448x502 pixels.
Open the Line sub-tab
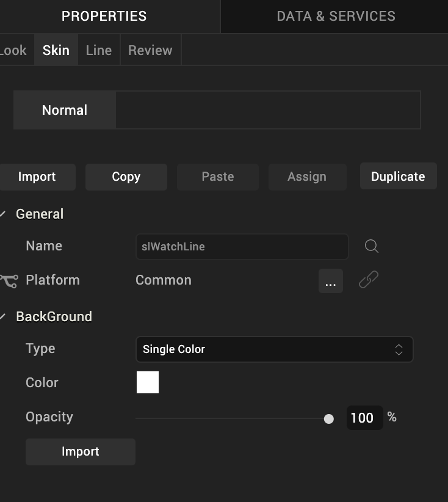(x=99, y=50)
